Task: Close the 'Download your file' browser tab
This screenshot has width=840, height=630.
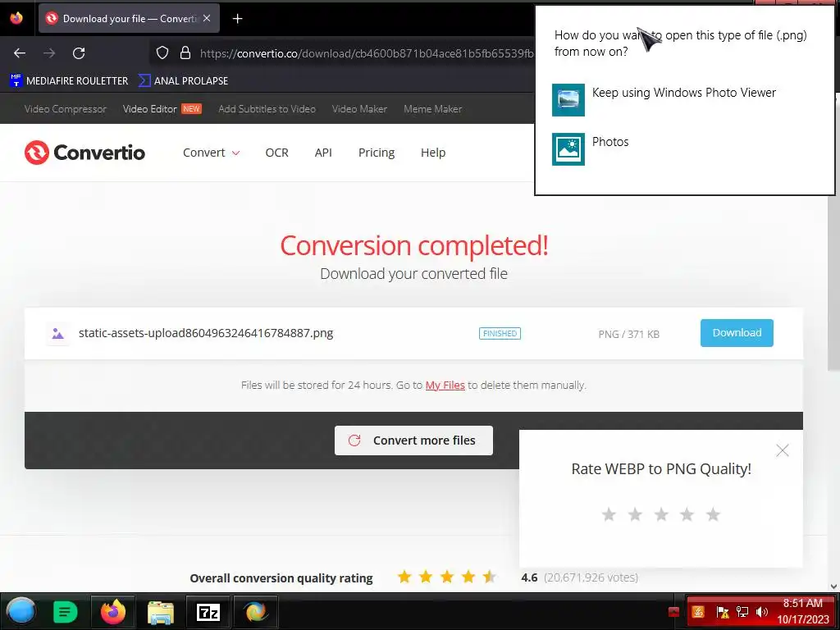Action: coord(207,18)
